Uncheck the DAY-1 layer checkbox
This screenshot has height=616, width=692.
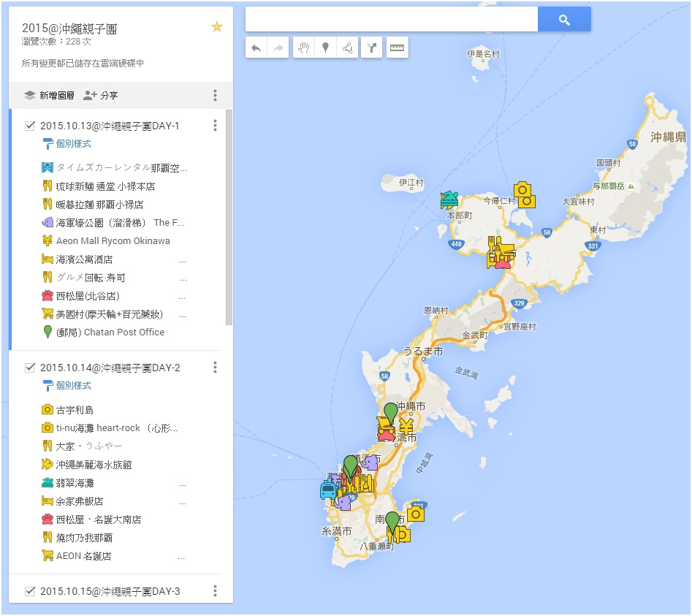coord(30,126)
